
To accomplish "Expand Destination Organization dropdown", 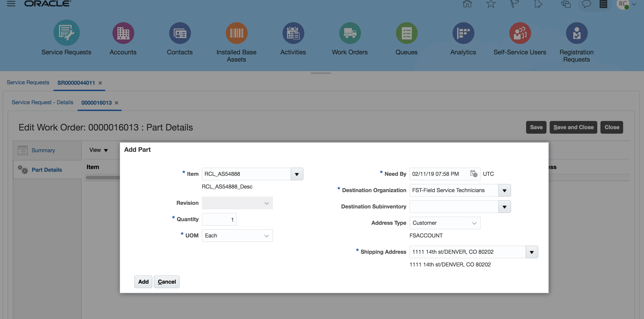I will 504,190.
